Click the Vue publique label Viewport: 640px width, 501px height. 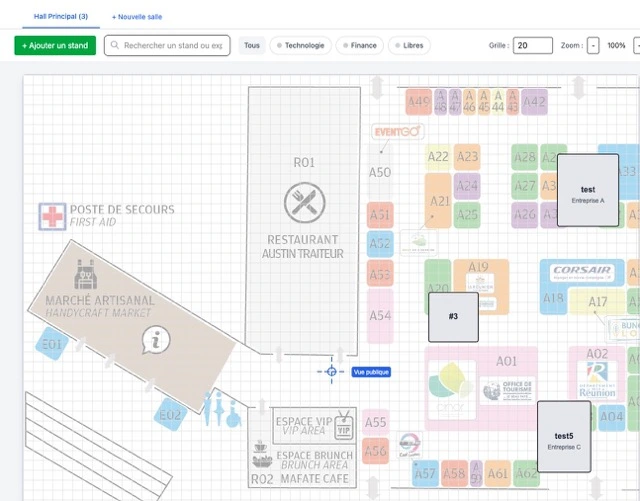click(371, 372)
